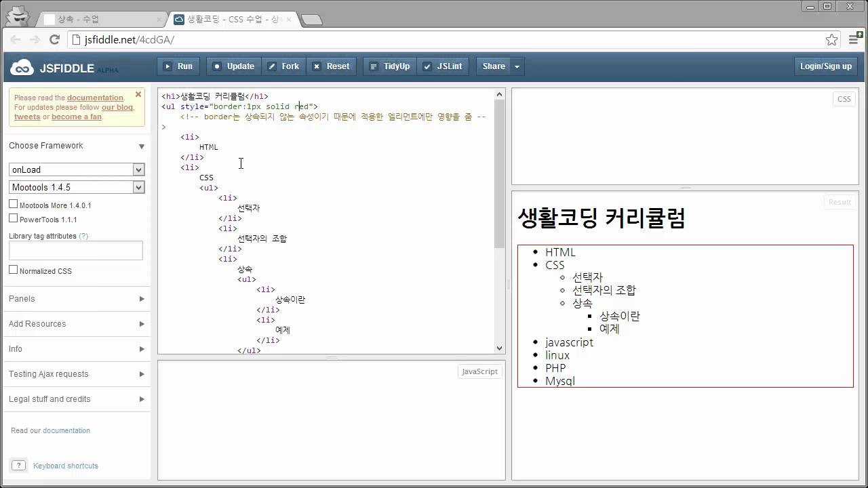Click 'javascript' item in result list
This screenshot has width=868, height=488.
coord(569,342)
